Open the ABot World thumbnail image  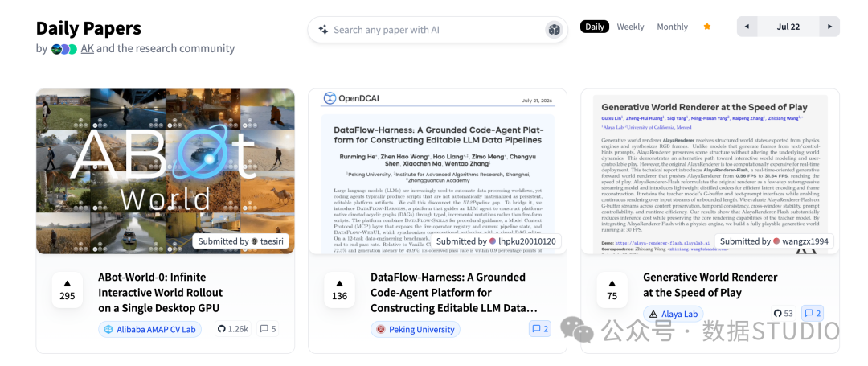(x=166, y=171)
